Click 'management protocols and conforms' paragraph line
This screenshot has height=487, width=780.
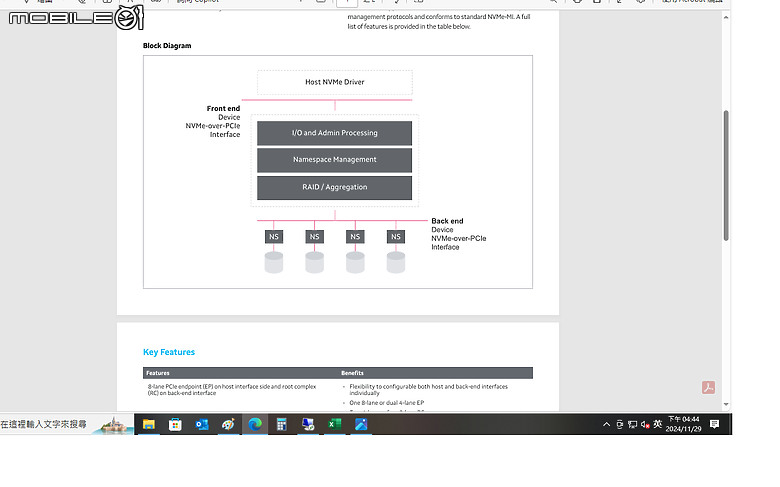(439, 17)
